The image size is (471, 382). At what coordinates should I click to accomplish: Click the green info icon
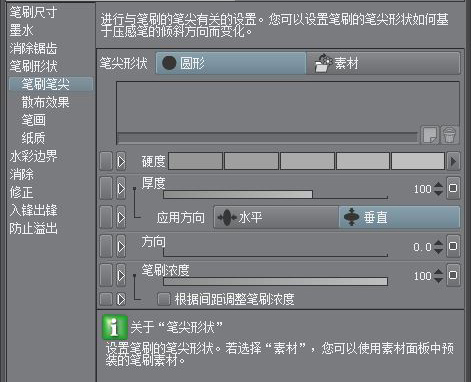click(115, 327)
